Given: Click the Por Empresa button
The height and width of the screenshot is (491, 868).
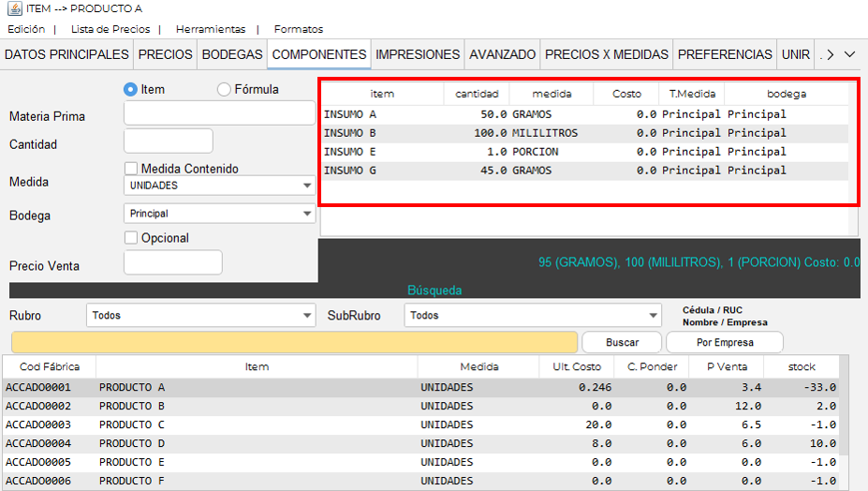Looking at the screenshot, I should pyautogui.click(x=724, y=342).
